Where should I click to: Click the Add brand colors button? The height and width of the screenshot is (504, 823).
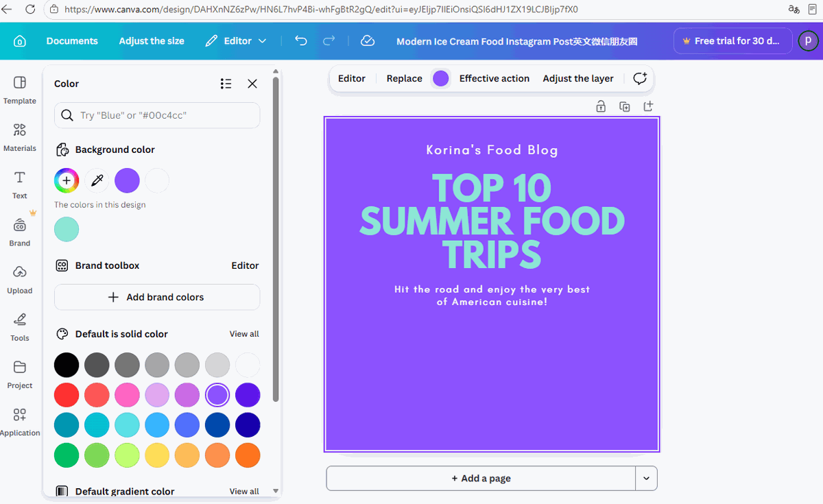[x=157, y=297]
